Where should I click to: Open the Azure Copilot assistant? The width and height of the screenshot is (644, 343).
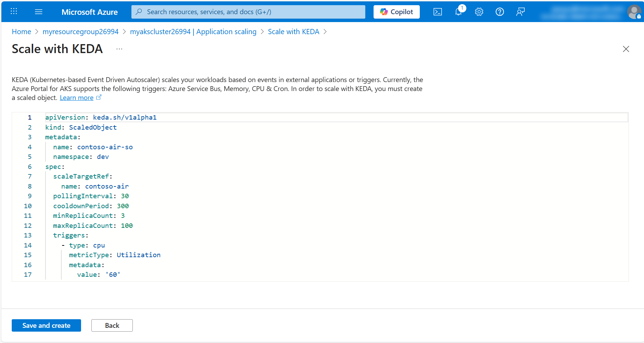point(396,11)
